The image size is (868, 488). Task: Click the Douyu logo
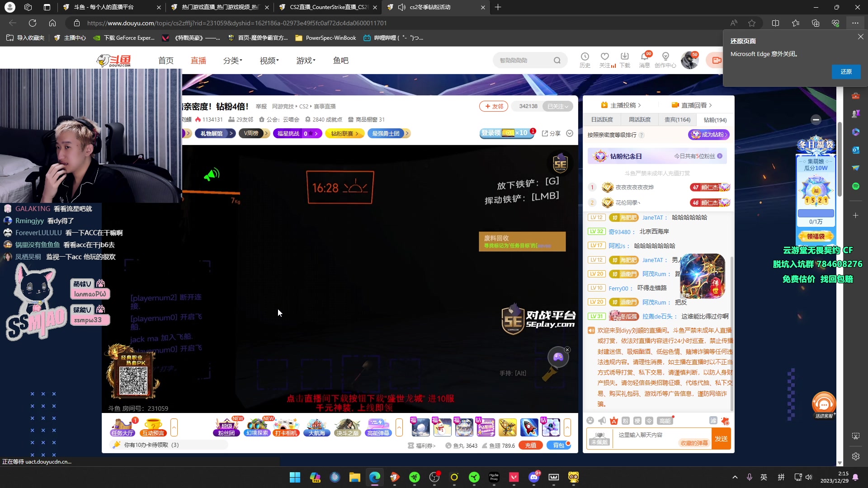point(114,60)
